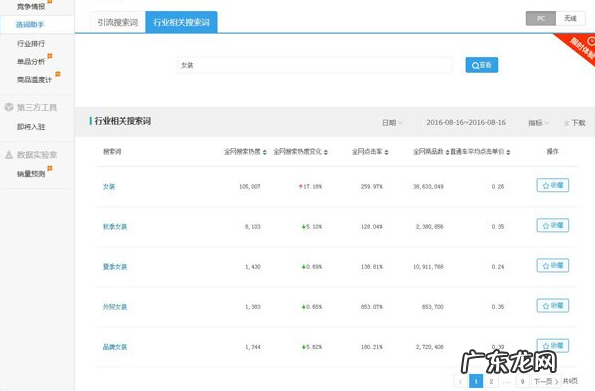Switch to the 引流搜索词 tab
Viewport: 595px width, 391px height.
tap(118, 22)
